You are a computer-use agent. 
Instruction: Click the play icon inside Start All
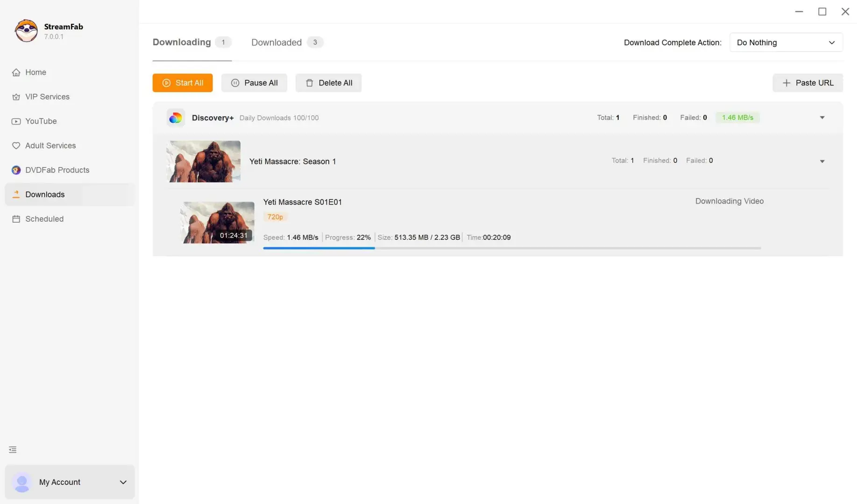166,83
